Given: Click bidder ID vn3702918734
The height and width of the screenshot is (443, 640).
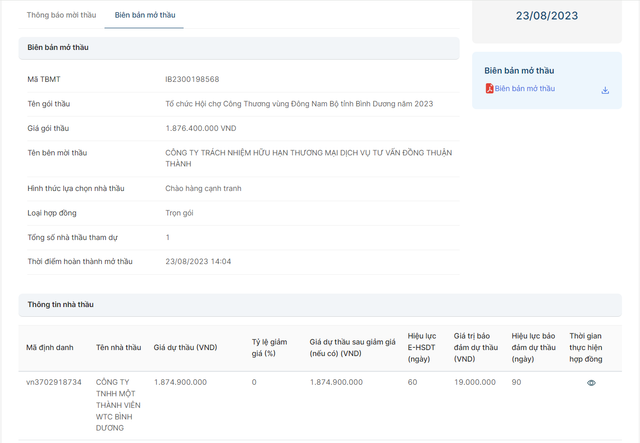Looking at the screenshot, I should (x=54, y=382).
